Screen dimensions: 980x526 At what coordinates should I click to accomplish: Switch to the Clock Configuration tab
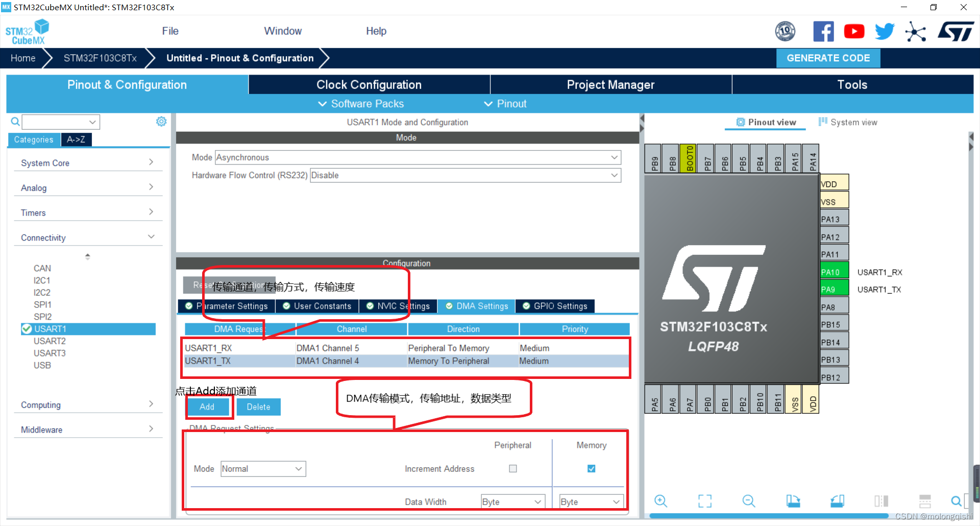[x=369, y=84]
